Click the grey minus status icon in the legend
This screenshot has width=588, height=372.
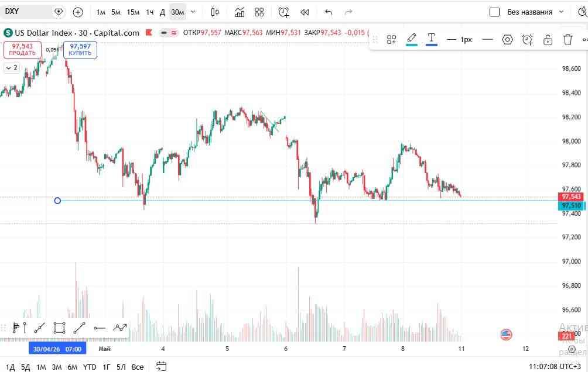click(x=164, y=33)
